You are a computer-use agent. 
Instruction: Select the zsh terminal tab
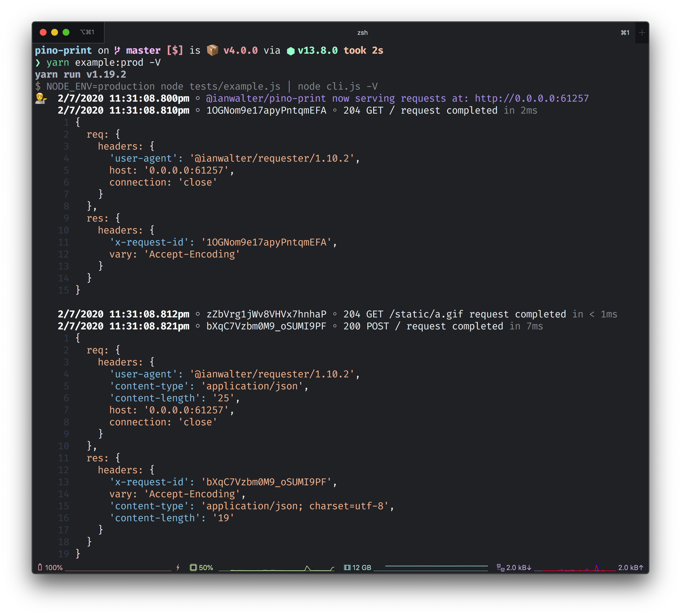pyautogui.click(x=362, y=33)
